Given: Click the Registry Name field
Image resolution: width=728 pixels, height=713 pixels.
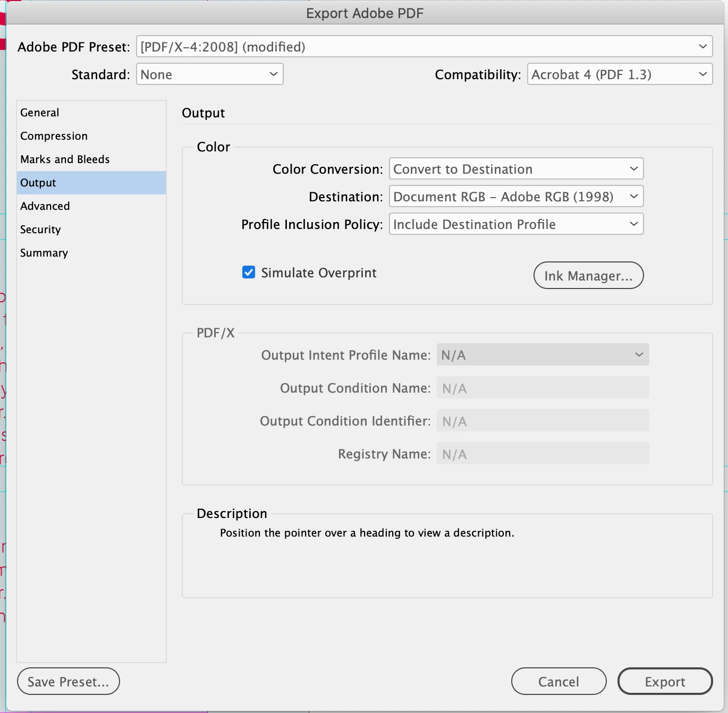Looking at the screenshot, I should tap(543, 454).
